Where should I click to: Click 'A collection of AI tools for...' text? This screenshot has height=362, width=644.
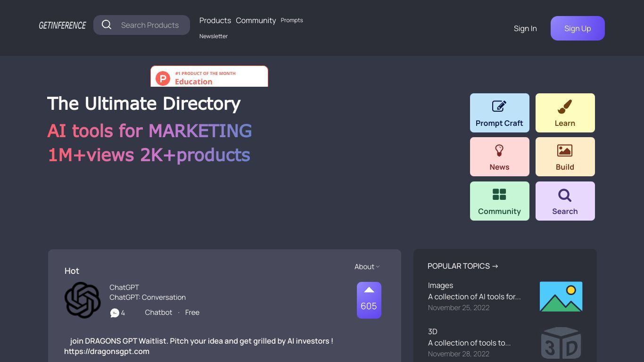point(474,297)
